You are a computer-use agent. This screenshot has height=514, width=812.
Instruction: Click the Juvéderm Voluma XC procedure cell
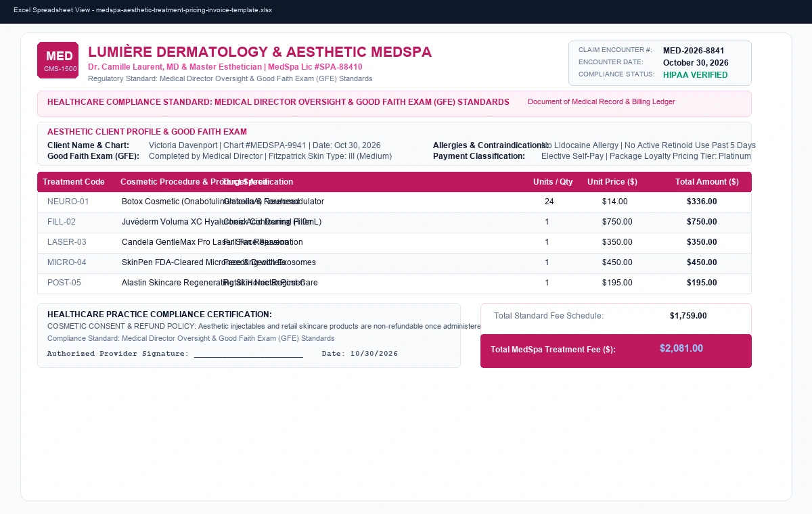pyautogui.click(x=221, y=222)
